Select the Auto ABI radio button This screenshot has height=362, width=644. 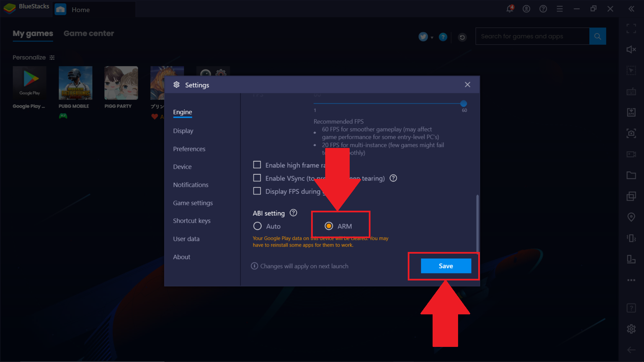(x=257, y=226)
